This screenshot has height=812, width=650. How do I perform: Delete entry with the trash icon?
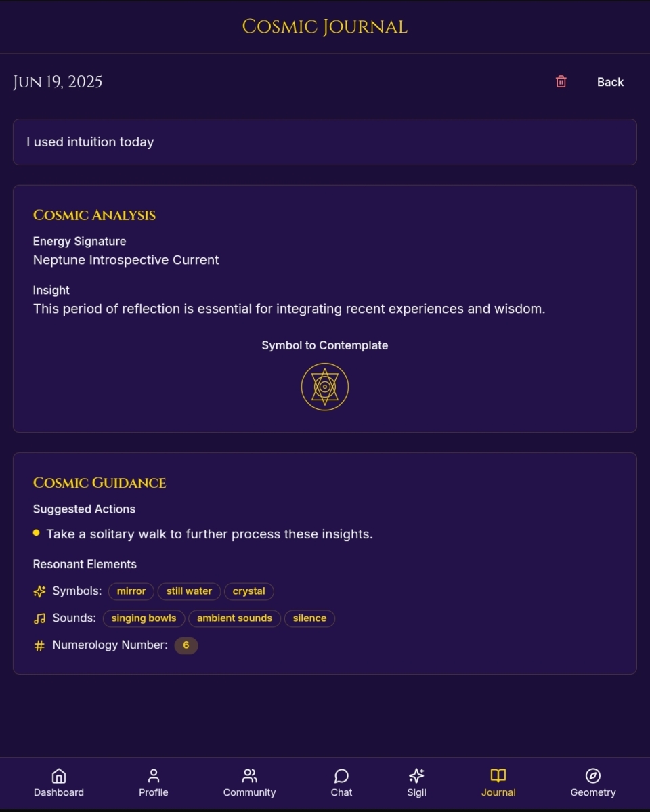coord(561,82)
